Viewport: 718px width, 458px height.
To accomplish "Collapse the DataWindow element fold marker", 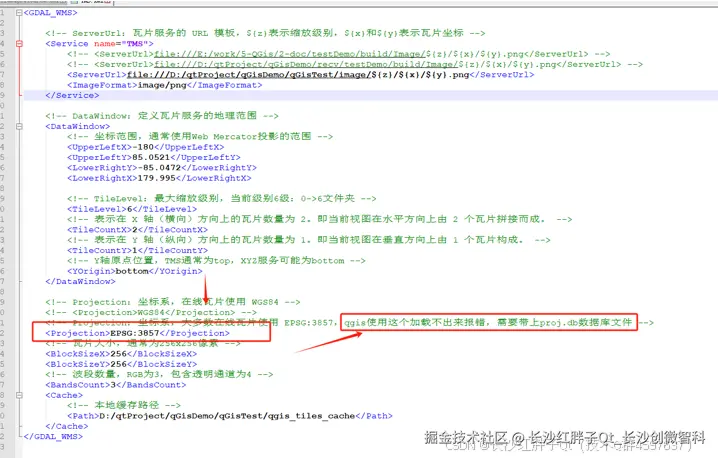I will (19, 126).
